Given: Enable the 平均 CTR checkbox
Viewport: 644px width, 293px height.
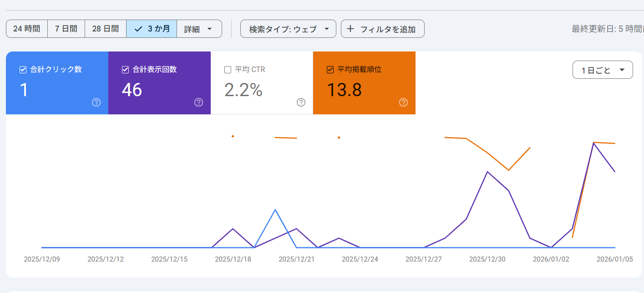Looking at the screenshot, I should (227, 69).
